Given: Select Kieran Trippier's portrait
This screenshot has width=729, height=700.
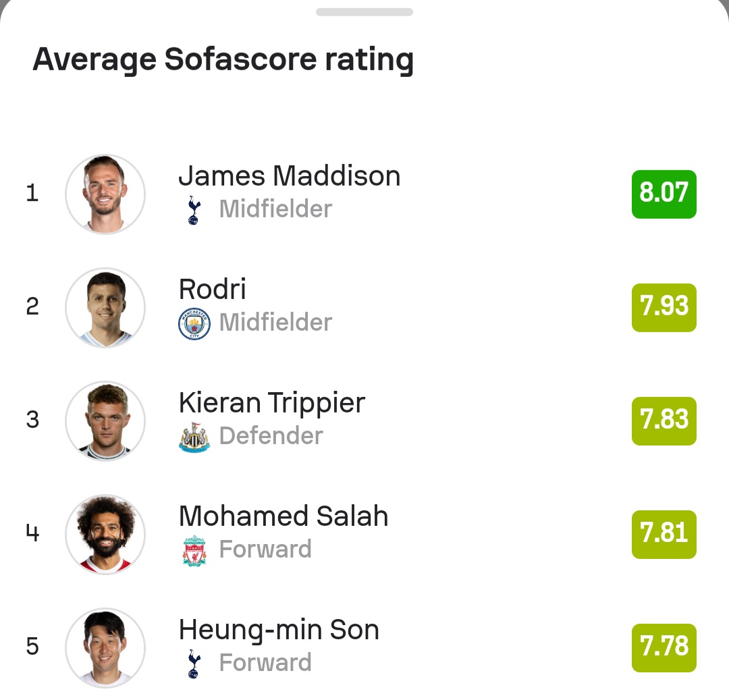Looking at the screenshot, I should (105, 421).
